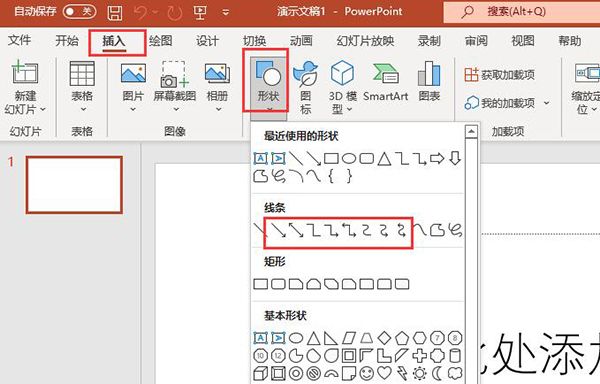
Task: Select rectangle in recently used shapes
Action: click(x=331, y=158)
